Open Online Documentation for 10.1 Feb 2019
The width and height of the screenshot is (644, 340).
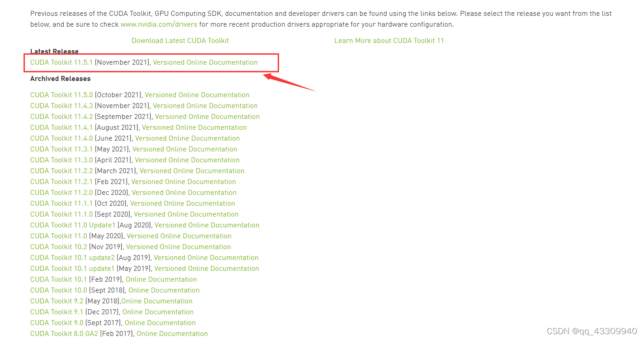[x=161, y=279]
